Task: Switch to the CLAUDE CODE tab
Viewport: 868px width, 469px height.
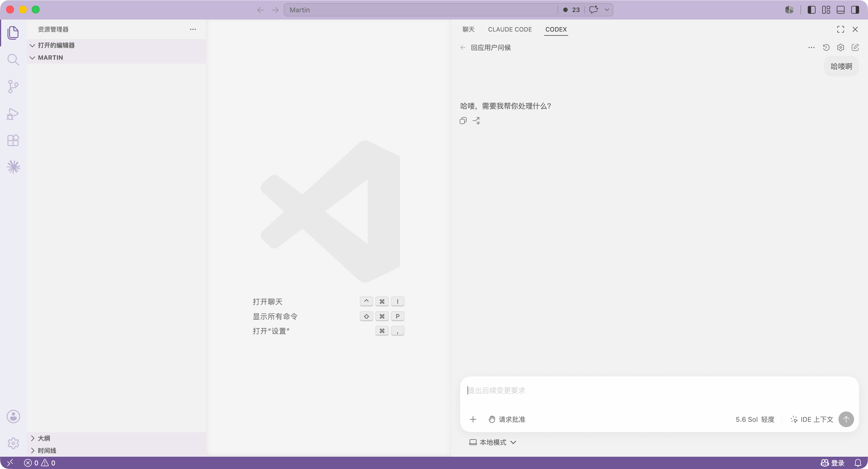Action: coord(510,29)
